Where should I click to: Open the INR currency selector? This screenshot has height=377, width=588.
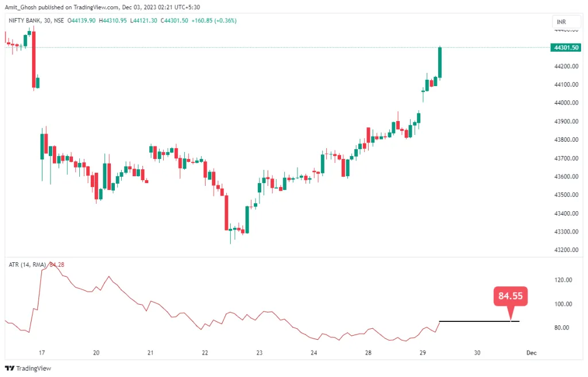coord(561,22)
